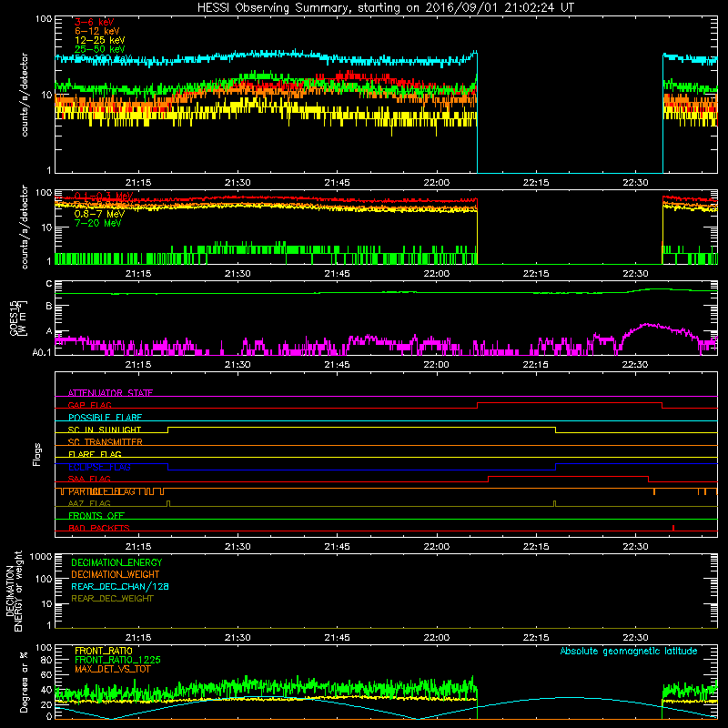Click the 21:15 tick under the top plot

pos(138,183)
